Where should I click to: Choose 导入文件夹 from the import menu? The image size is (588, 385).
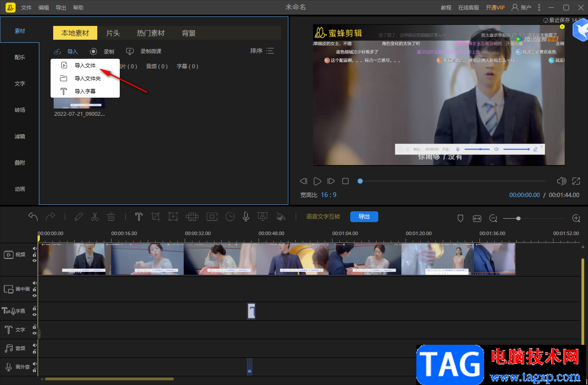point(85,79)
